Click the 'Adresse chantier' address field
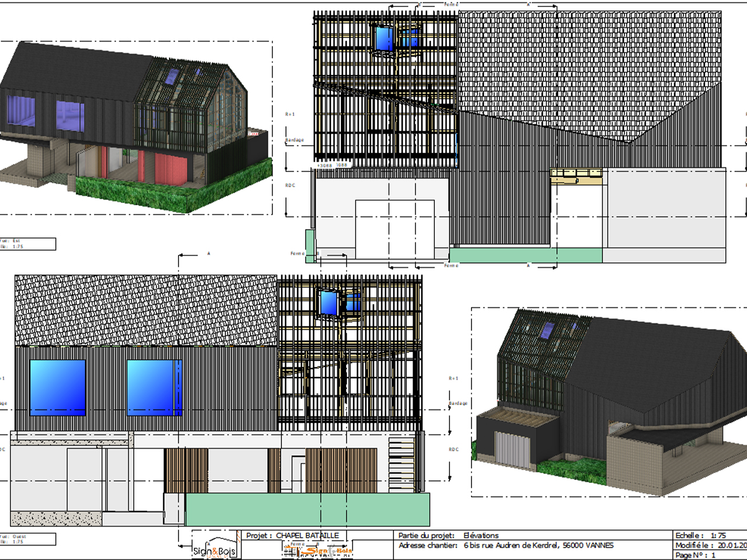Screen dimensions: 747x560 pyautogui.click(x=506, y=545)
